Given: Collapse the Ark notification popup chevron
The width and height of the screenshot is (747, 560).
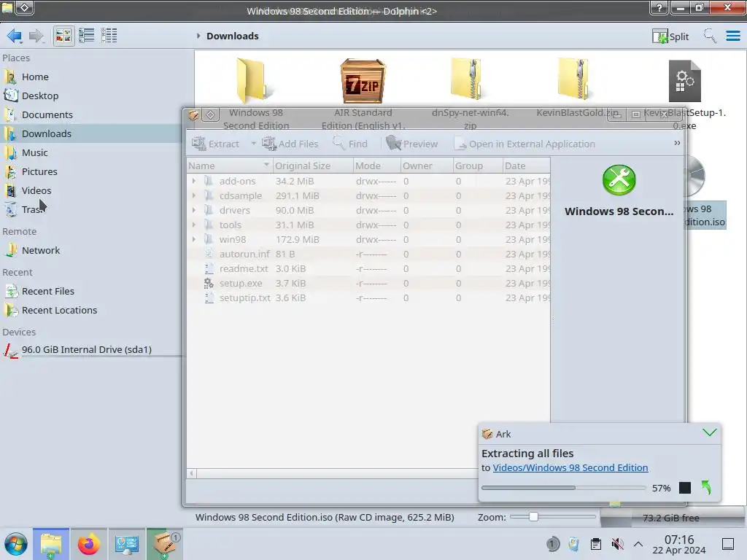Looking at the screenshot, I should (709, 432).
